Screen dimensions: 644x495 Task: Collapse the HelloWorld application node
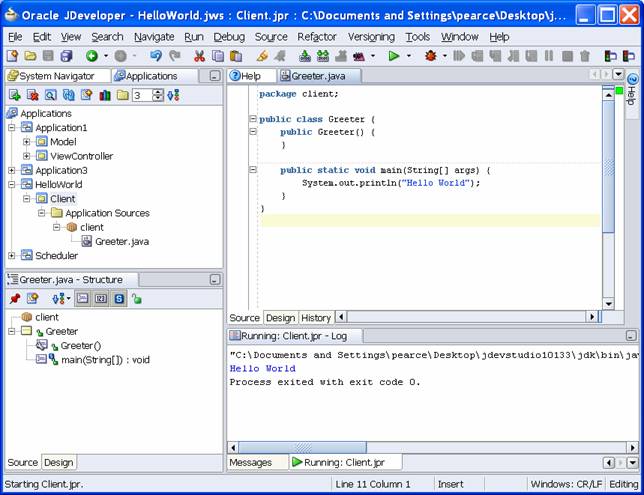[x=12, y=184]
